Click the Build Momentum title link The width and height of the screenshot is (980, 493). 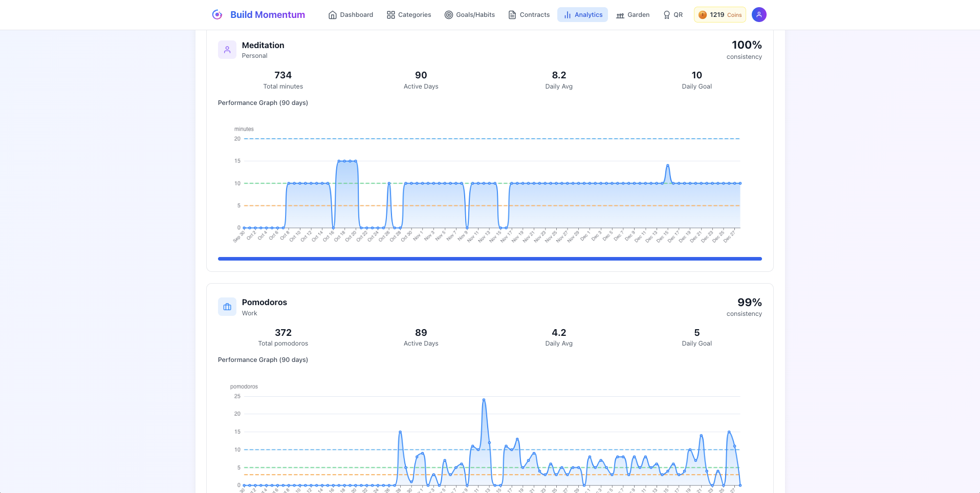pyautogui.click(x=268, y=15)
